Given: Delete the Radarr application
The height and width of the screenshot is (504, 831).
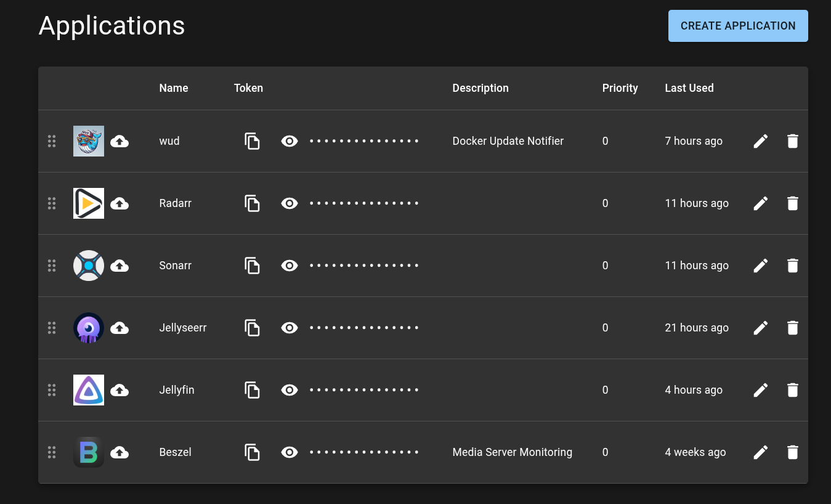Looking at the screenshot, I should point(793,203).
